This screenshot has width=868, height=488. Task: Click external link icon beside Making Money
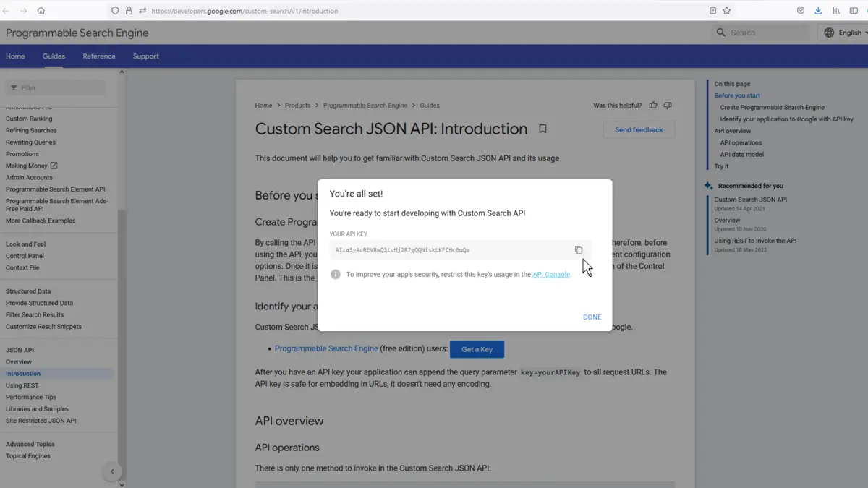pyautogui.click(x=54, y=166)
